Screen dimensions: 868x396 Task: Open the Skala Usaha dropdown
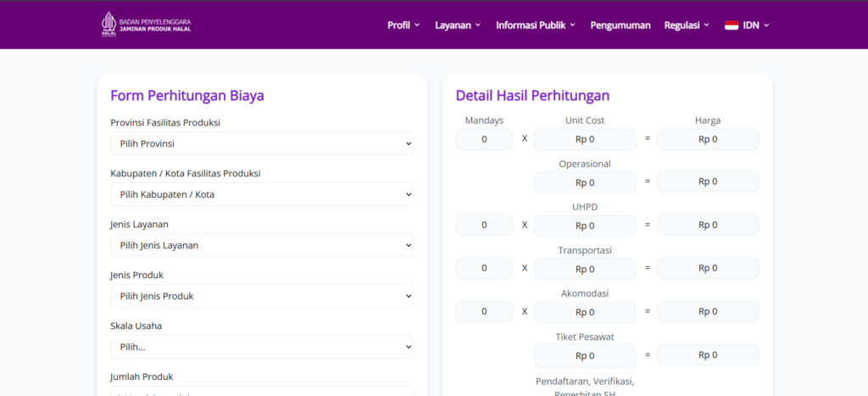262,347
